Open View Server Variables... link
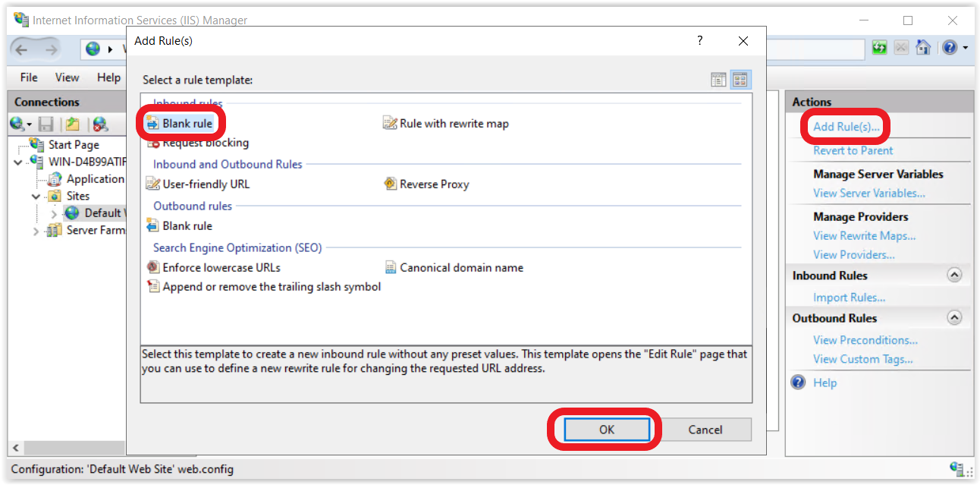Screen dimensions: 980x485 (x=869, y=193)
